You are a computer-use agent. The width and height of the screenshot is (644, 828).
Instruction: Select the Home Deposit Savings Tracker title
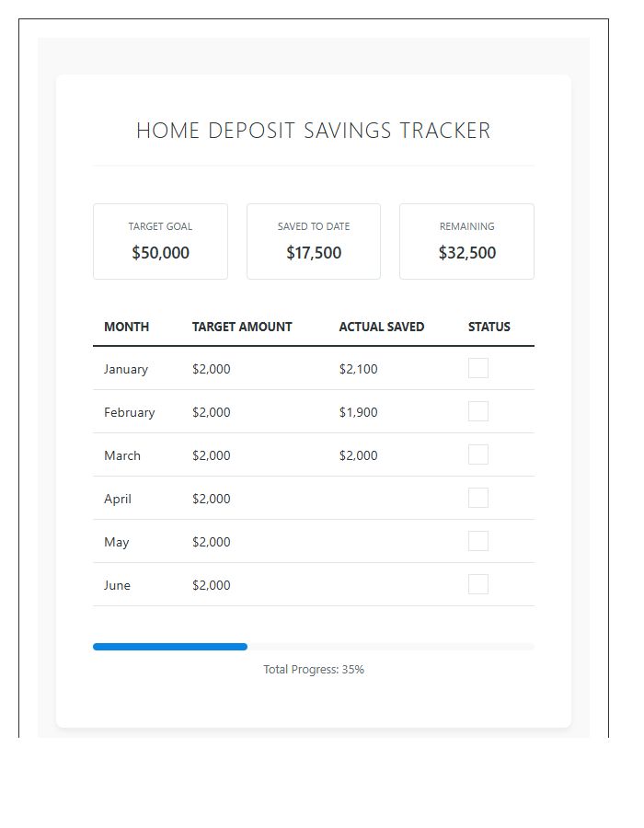tap(313, 130)
